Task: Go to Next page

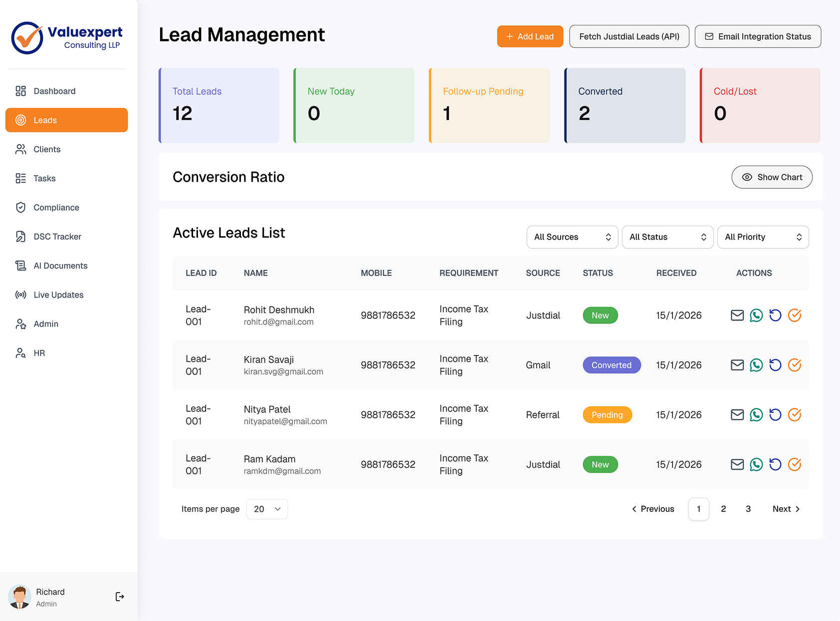Action: (786, 509)
